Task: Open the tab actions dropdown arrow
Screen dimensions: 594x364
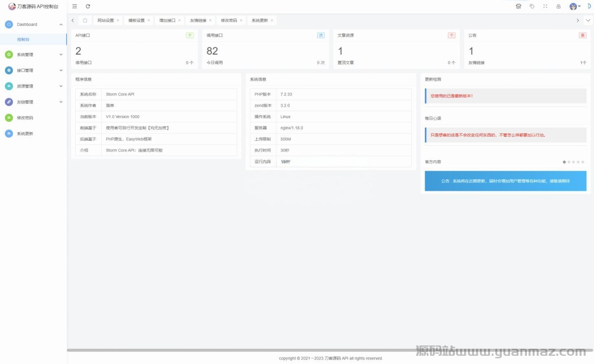Action: tap(588, 20)
